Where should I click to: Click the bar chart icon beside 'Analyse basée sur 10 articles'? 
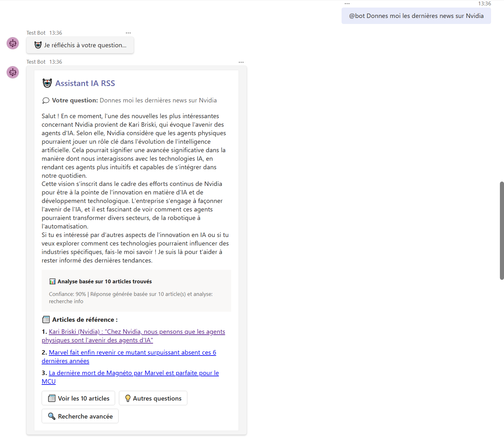(52, 281)
